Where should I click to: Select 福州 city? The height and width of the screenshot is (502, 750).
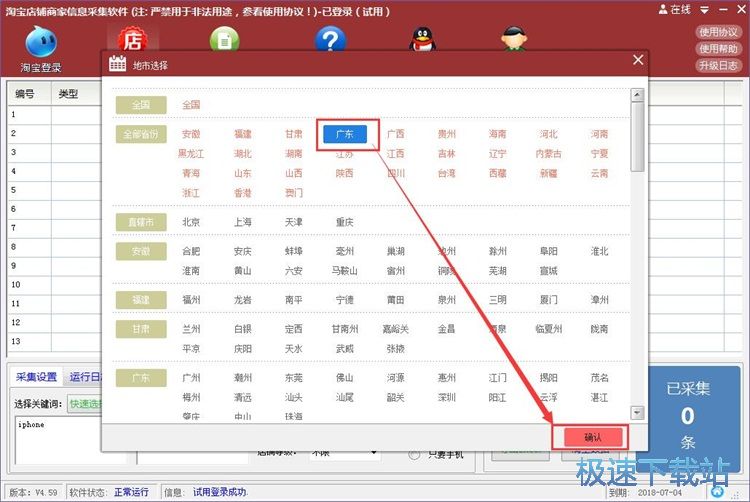(x=191, y=300)
